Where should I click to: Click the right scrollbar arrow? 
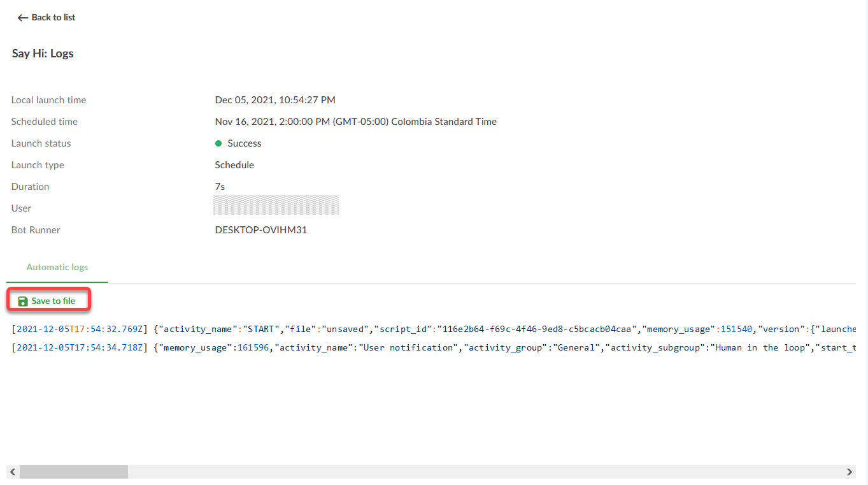(x=850, y=472)
